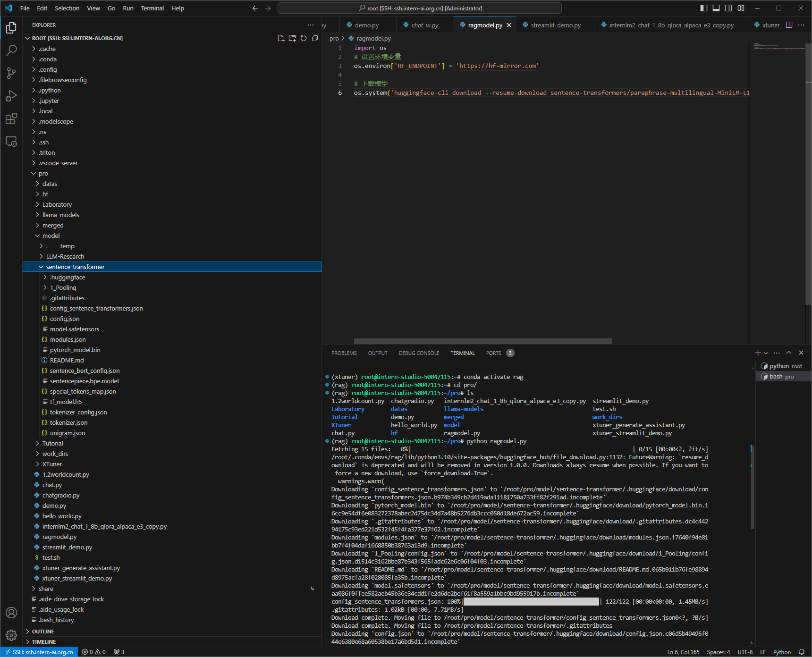Screen dimensions: 812x657
Task: Expand the OUTLINE section
Action: (x=172, y=632)
